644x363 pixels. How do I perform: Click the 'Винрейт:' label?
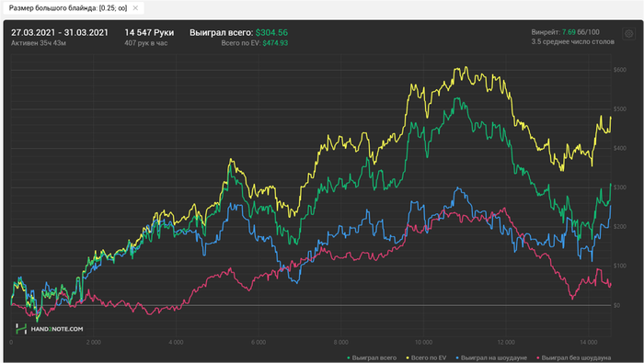546,32
